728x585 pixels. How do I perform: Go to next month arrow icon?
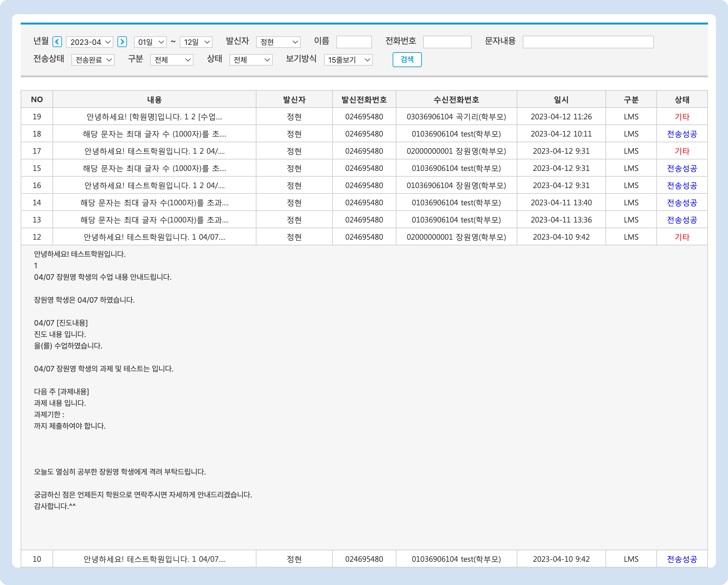[122, 42]
